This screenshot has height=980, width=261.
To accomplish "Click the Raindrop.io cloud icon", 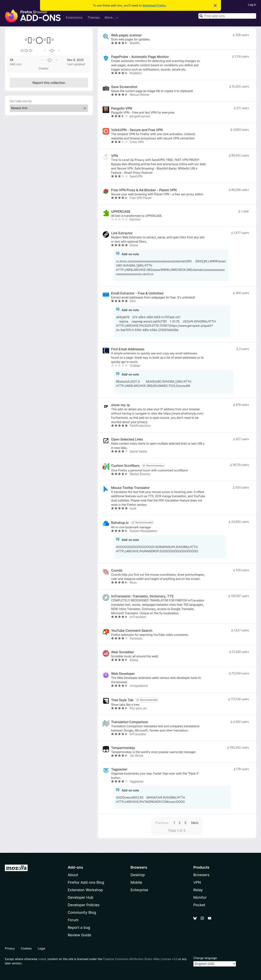I will [106, 524].
